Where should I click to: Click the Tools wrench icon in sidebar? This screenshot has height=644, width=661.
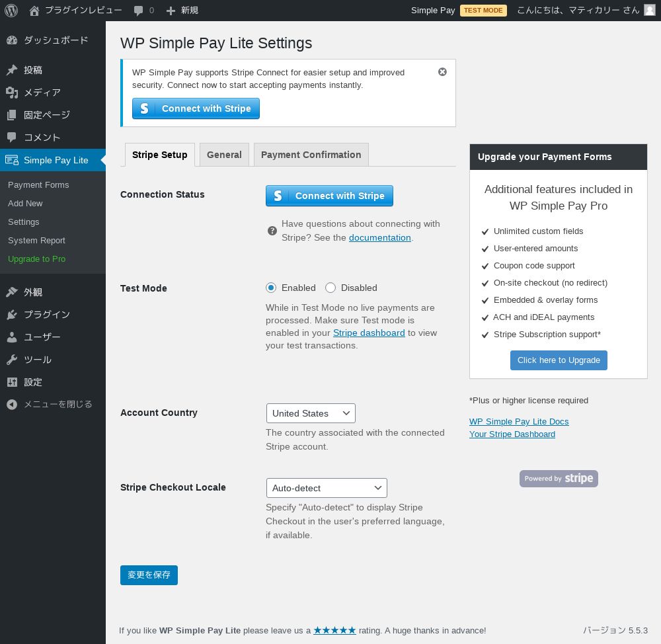(x=12, y=359)
